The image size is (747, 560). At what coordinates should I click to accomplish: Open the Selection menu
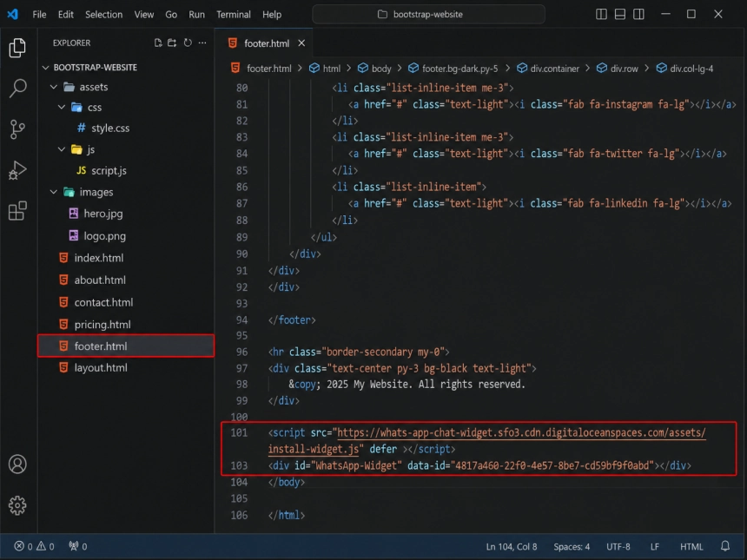tap(104, 14)
